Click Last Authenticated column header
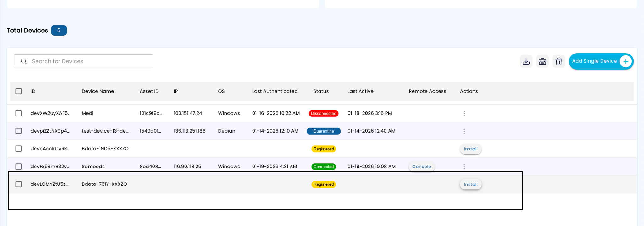Image resolution: width=644 pixels, height=226 pixels. coord(275,91)
